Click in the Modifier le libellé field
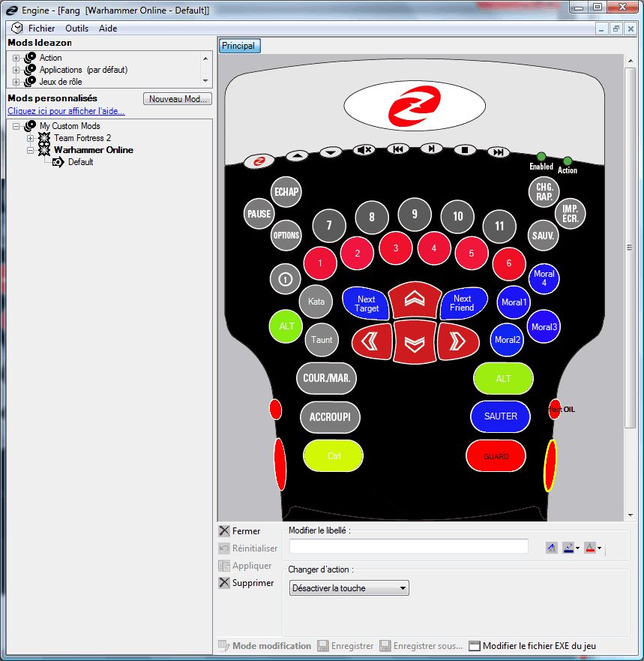Viewport: 644px width, 661px height. pyautogui.click(x=409, y=546)
